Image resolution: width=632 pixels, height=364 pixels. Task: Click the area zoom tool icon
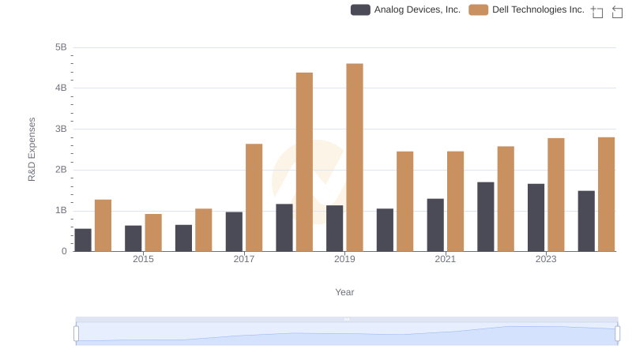point(597,12)
